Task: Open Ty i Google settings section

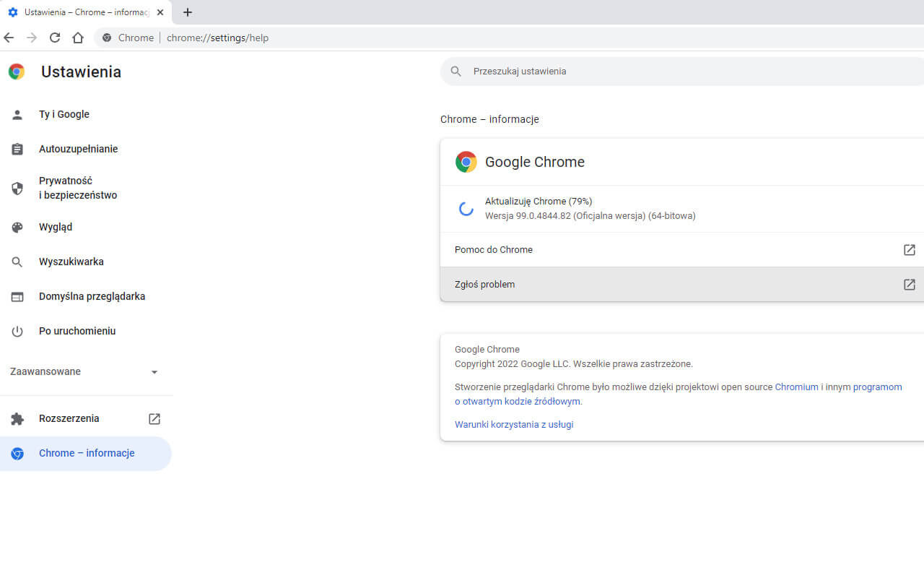Action: [x=86, y=114]
